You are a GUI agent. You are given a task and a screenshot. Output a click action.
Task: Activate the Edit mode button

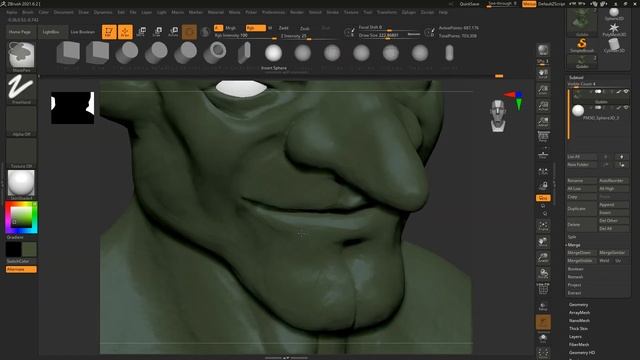[109, 32]
